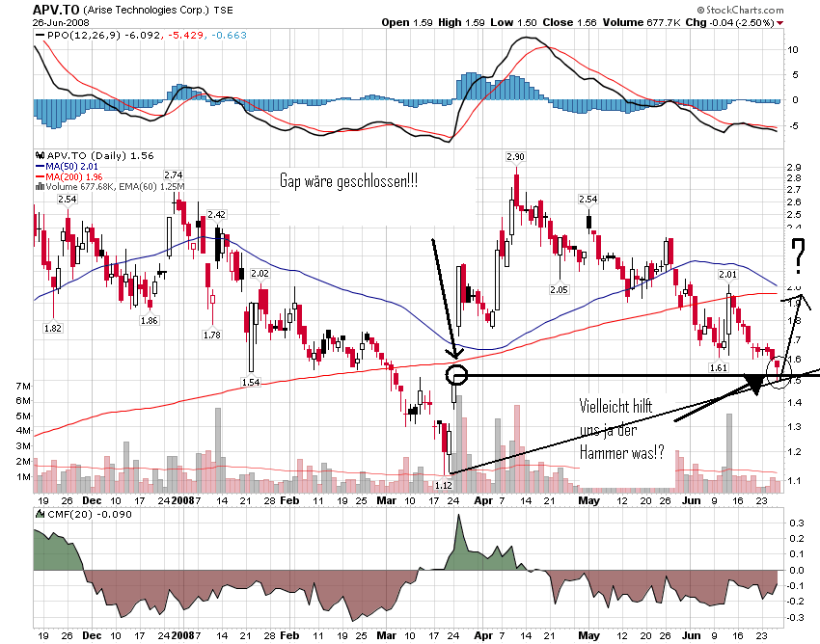
Task: Click the blue PPO histogram value -0.663
Action: click(x=228, y=35)
